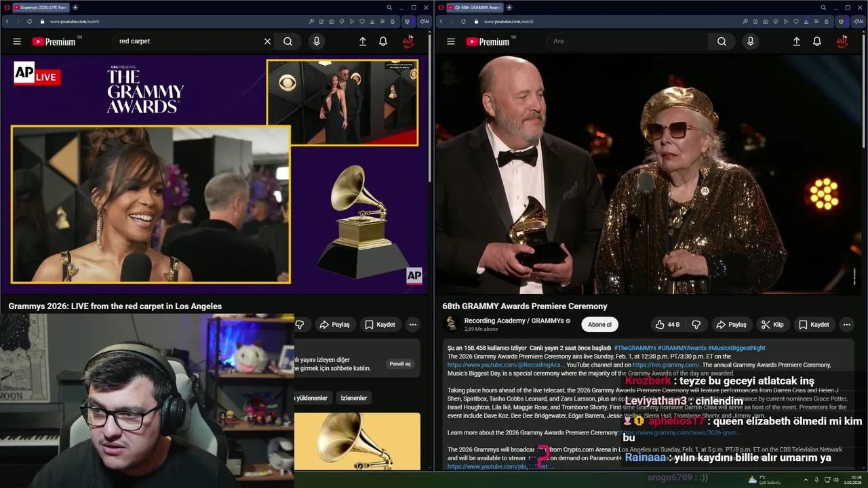Open weather widget in taskbar
The width and height of the screenshot is (868, 488).
point(764,480)
